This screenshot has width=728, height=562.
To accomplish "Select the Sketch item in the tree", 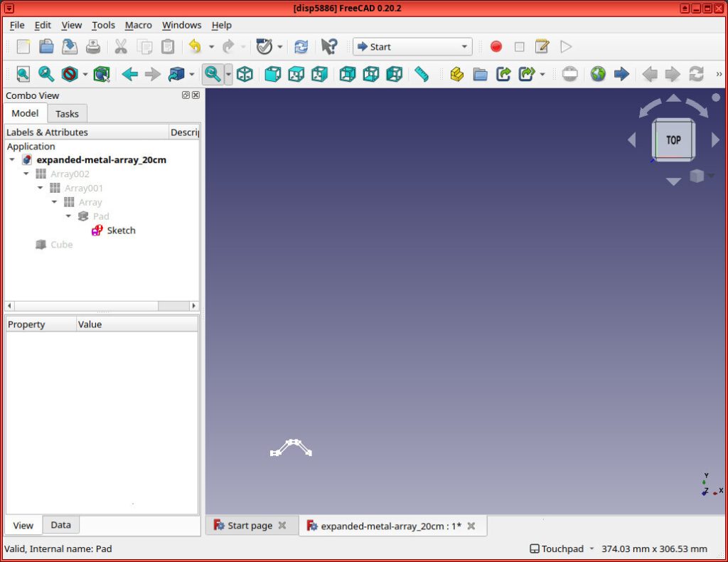I will [121, 230].
